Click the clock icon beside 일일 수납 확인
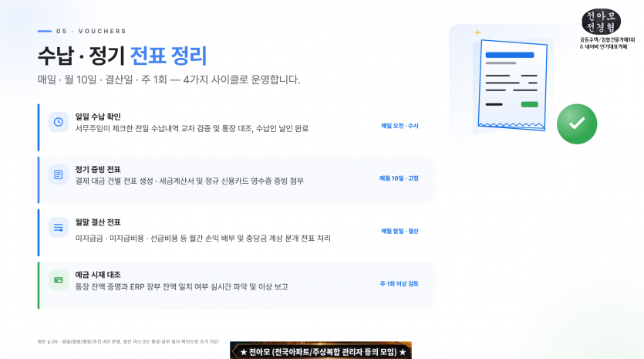Viewport: 644px width, 359px height. [x=59, y=122]
